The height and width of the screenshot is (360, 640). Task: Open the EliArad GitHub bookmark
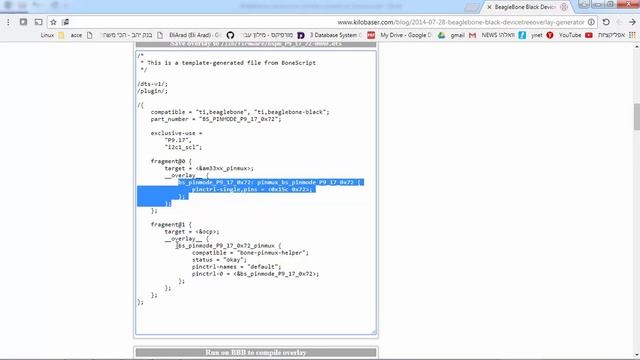(x=202, y=35)
